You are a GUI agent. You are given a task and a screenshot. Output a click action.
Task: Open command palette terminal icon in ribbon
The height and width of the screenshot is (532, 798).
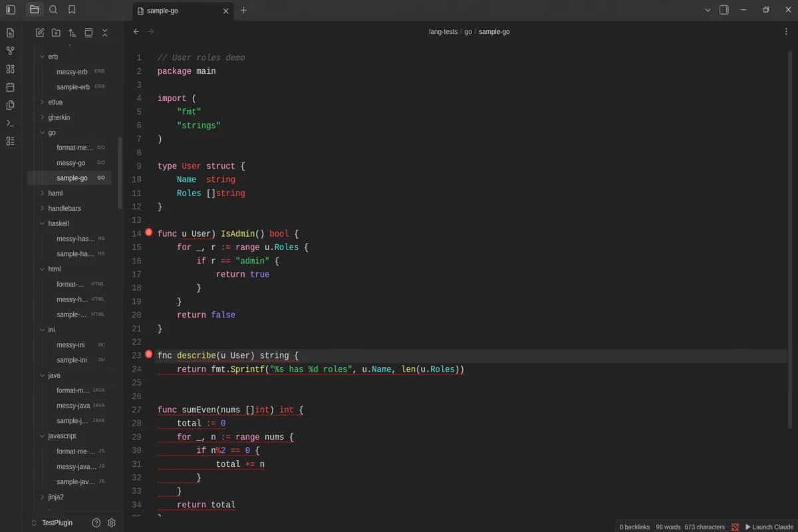pos(10,123)
